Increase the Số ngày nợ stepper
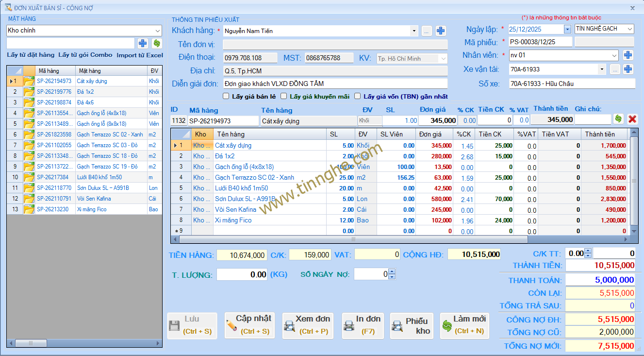Screen dimensions: 644x356 coord(392,272)
